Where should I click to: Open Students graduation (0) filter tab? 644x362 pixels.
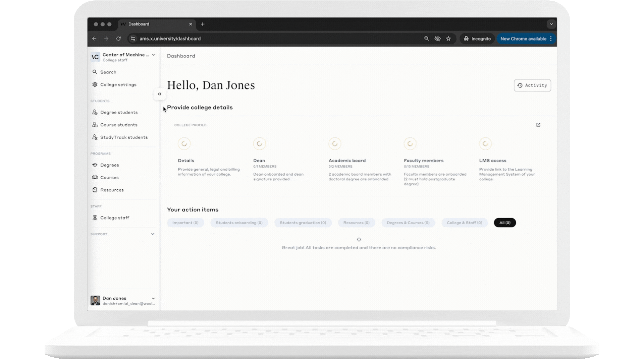pyautogui.click(x=303, y=223)
